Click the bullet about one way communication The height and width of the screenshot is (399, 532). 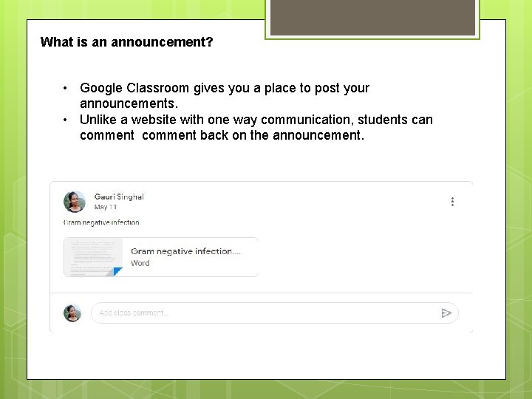(x=256, y=120)
